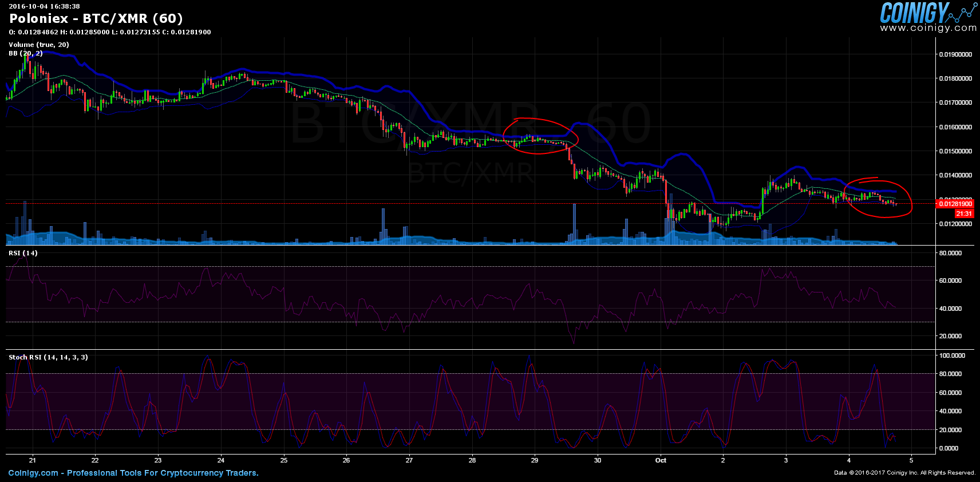Click the red current price tag 0.01281900
980x482 pixels.
coord(955,204)
